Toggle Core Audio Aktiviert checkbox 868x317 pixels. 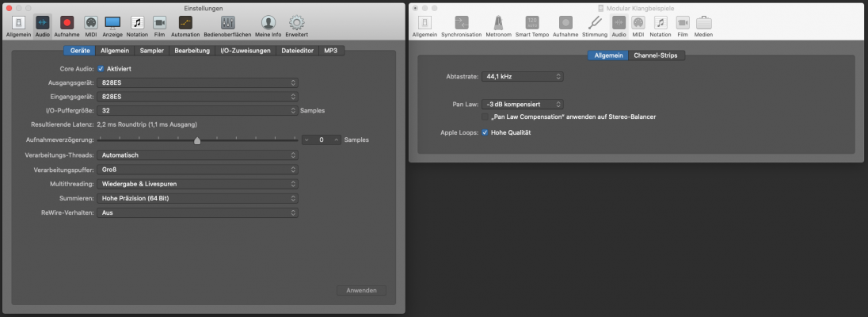pyautogui.click(x=101, y=69)
